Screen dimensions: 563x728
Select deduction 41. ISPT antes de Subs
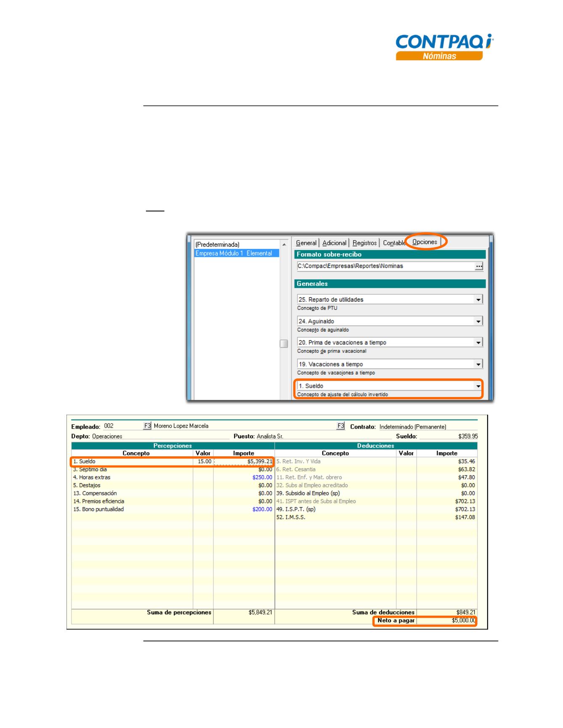(376, 501)
